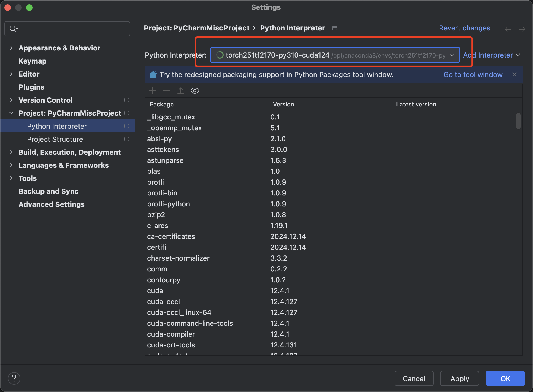The height and width of the screenshot is (392, 533).
Task: Click project-level icon next to Project Structure
Action: [x=126, y=139]
